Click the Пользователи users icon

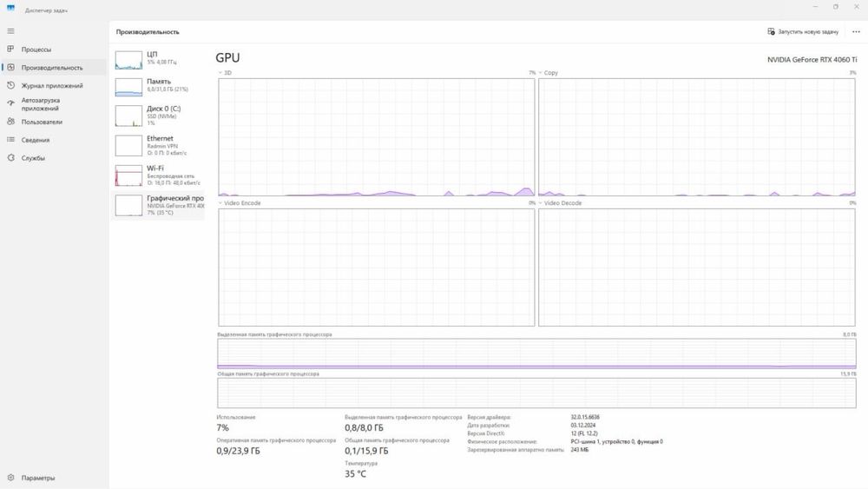click(10, 122)
